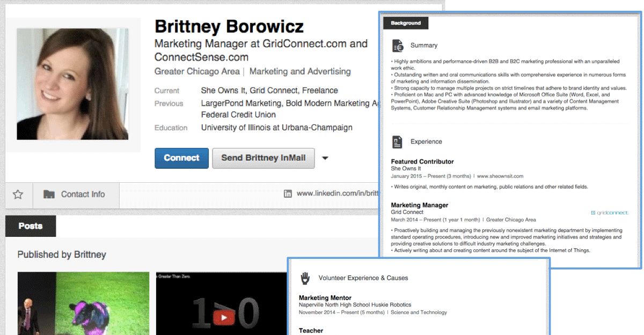Click Naperville North High School Huskie Robotics
The image size is (644, 335).
click(x=355, y=305)
